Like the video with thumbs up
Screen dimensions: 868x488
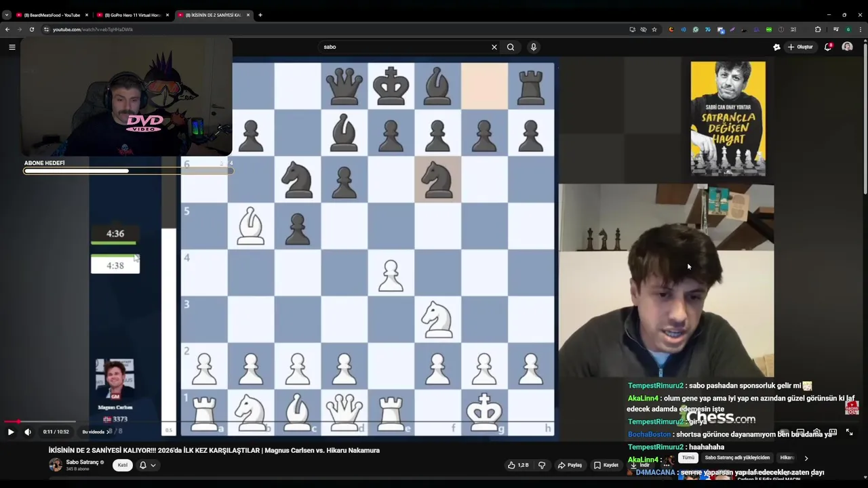click(519, 465)
